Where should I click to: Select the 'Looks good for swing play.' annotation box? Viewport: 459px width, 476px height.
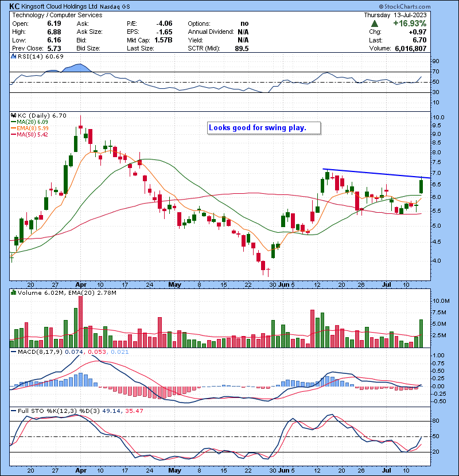(x=264, y=128)
